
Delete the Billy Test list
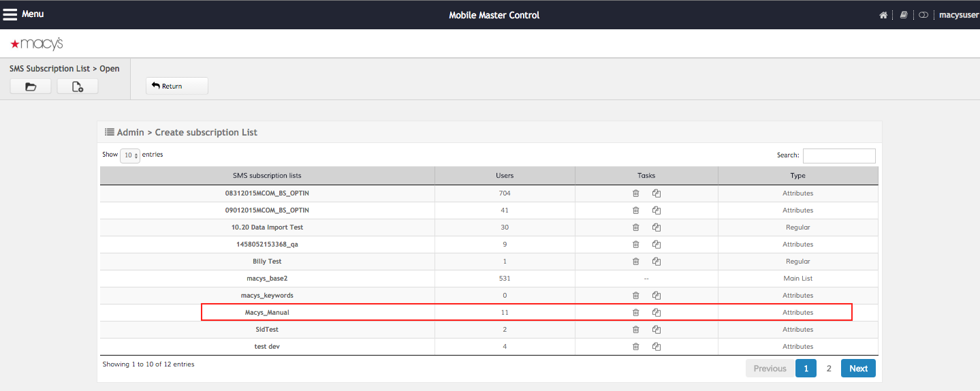pyautogui.click(x=635, y=262)
